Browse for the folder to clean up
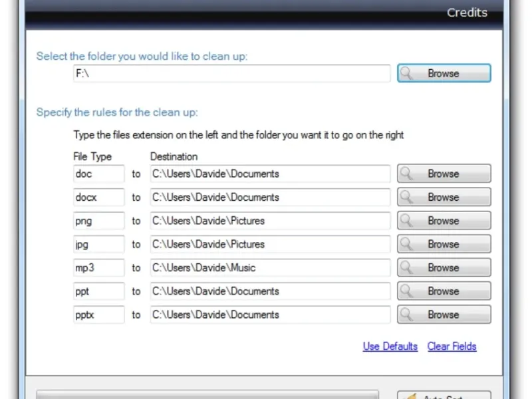This screenshot has width=532, height=399. click(444, 73)
